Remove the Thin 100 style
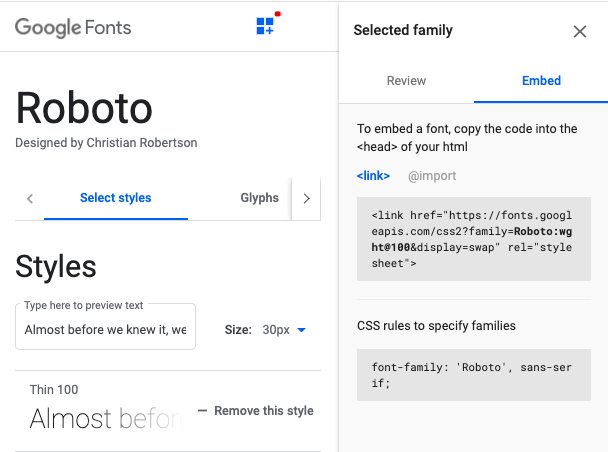This screenshot has width=608, height=452. coord(255,411)
